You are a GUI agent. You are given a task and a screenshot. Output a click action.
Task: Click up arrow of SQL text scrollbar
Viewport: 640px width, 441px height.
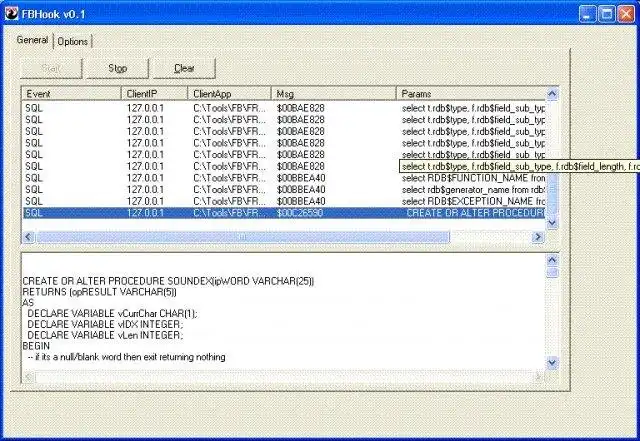552,260
